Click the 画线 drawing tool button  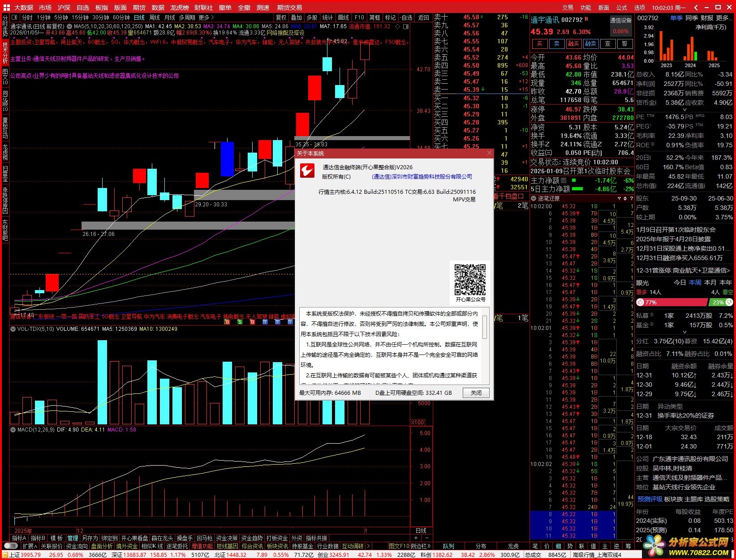point(344,17)
